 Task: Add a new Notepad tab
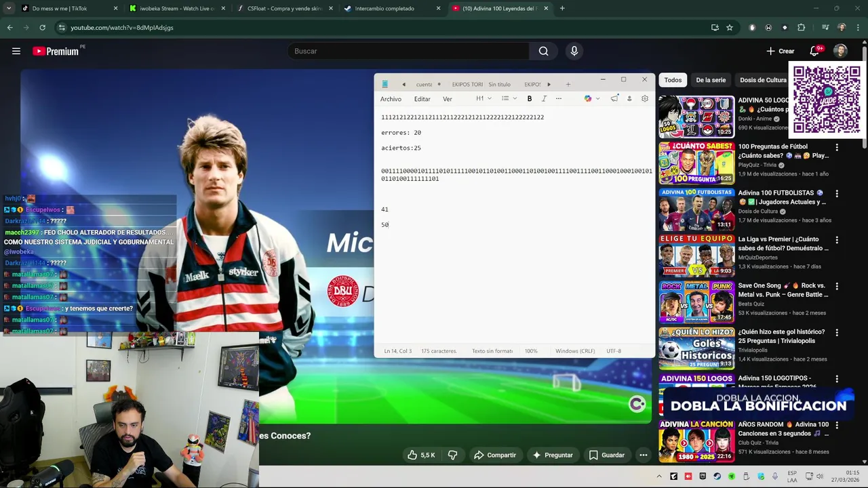click(568, 84)
